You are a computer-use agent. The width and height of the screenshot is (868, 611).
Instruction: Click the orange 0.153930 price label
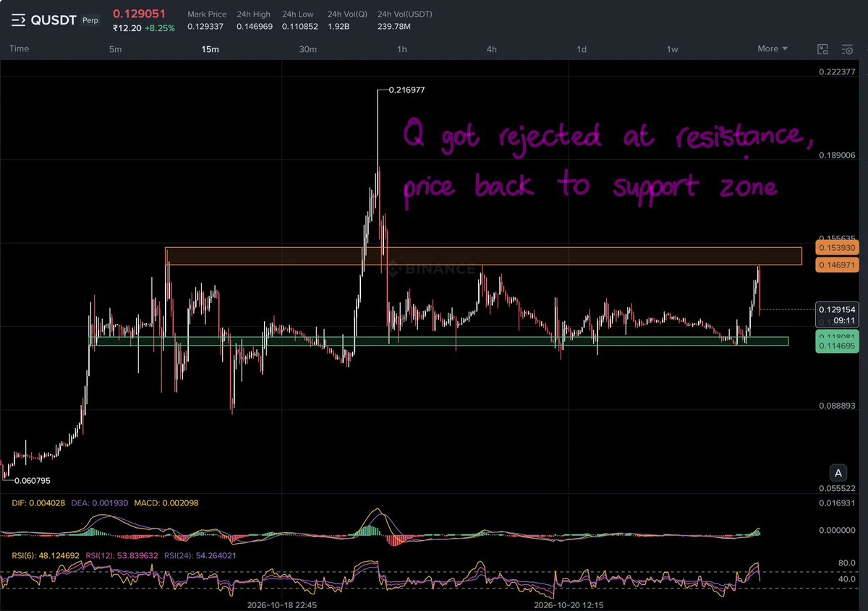pos(836,248)
